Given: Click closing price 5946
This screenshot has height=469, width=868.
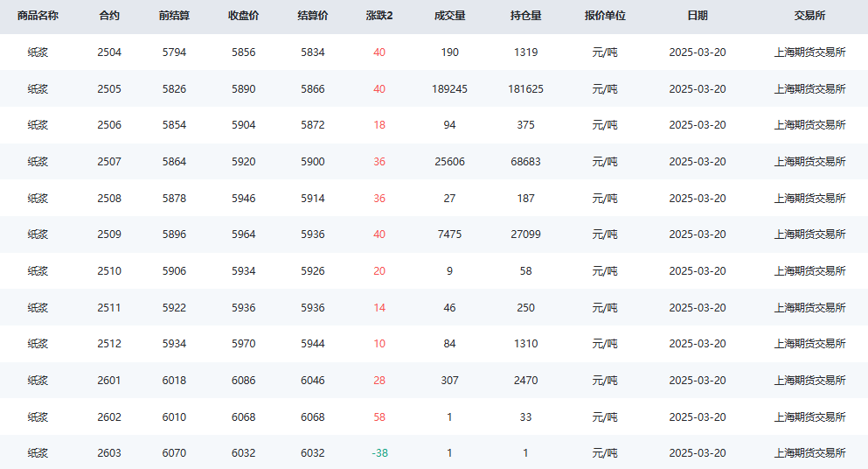Looking at the screenshot, I should 243,198.
